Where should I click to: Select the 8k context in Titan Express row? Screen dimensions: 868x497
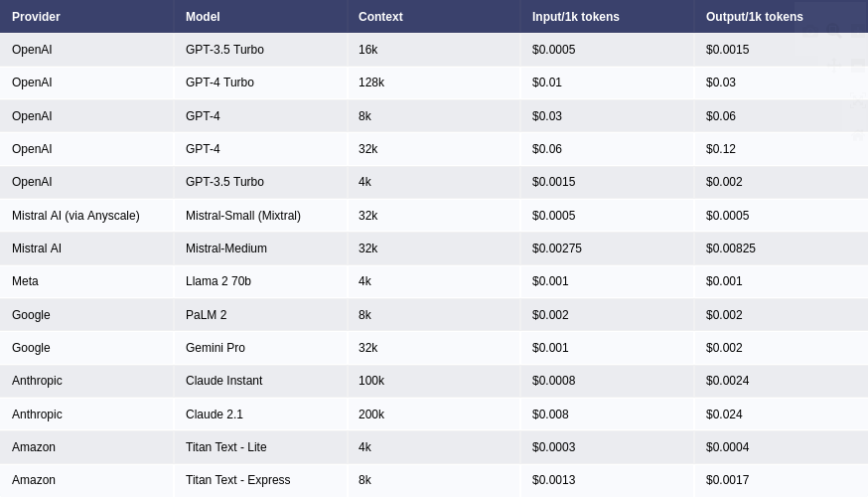click(364, 480)
